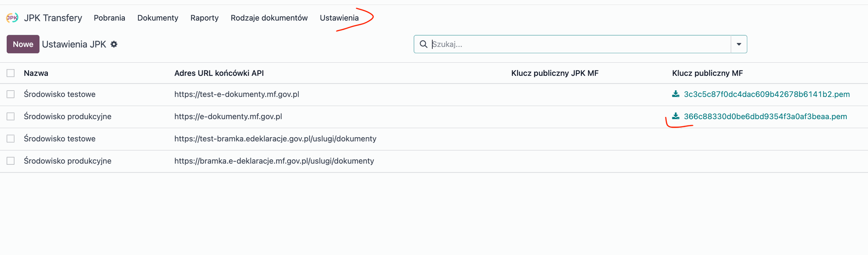The image size is (868, 255).
Task: Open the Pobrania menu
Action: 109,18
